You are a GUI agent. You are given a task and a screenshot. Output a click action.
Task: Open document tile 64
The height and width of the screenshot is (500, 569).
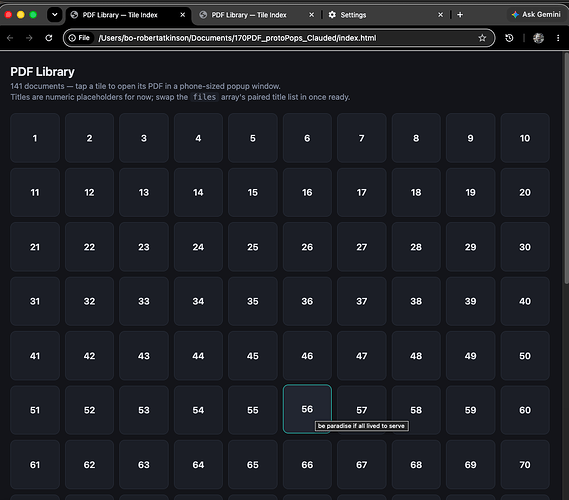click(198, 464)
